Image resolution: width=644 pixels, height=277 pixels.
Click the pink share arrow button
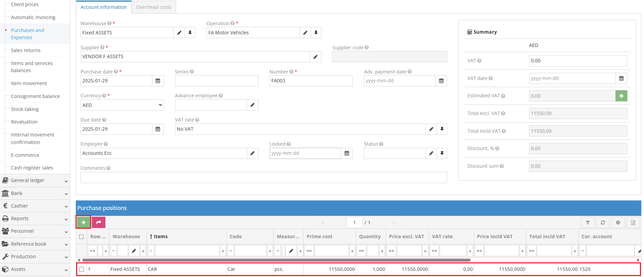(x=99, y=222)
